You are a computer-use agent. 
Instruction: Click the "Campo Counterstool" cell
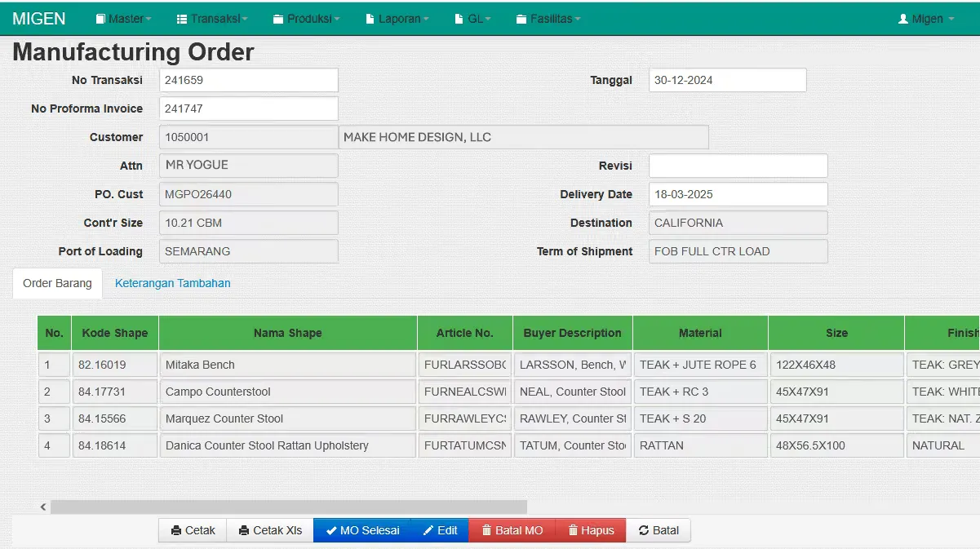[288, 392]
